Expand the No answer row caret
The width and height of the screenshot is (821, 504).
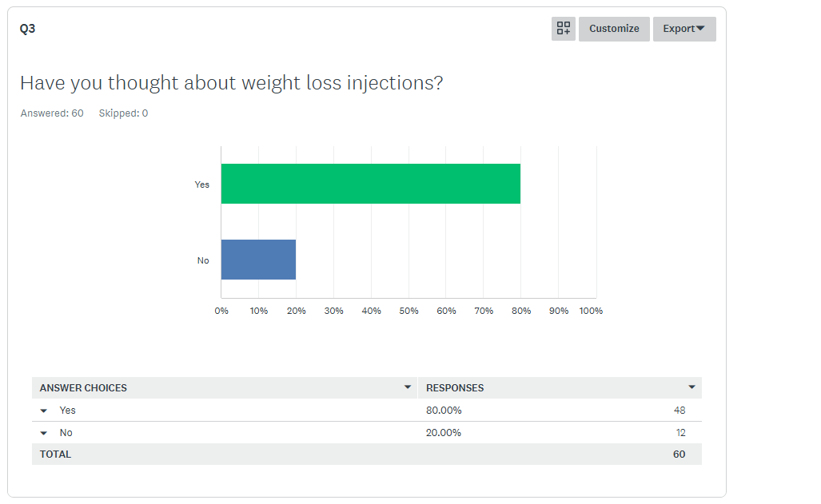tap(44, 433)
